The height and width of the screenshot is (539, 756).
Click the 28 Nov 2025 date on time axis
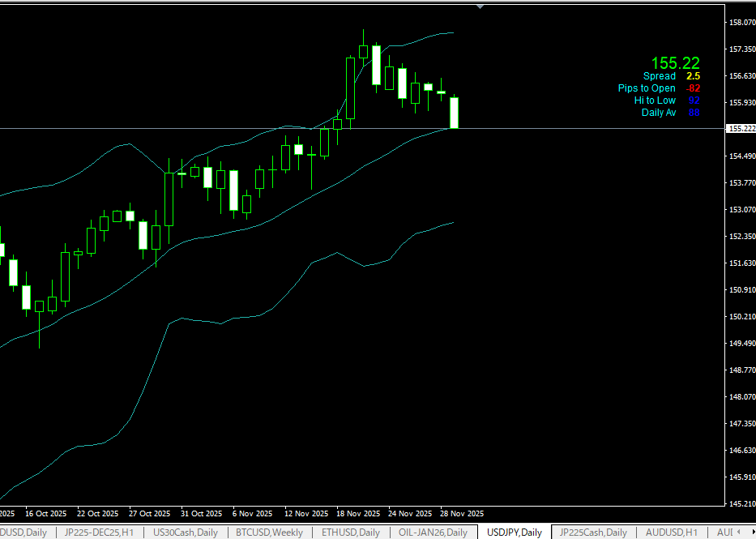[461, 514]
